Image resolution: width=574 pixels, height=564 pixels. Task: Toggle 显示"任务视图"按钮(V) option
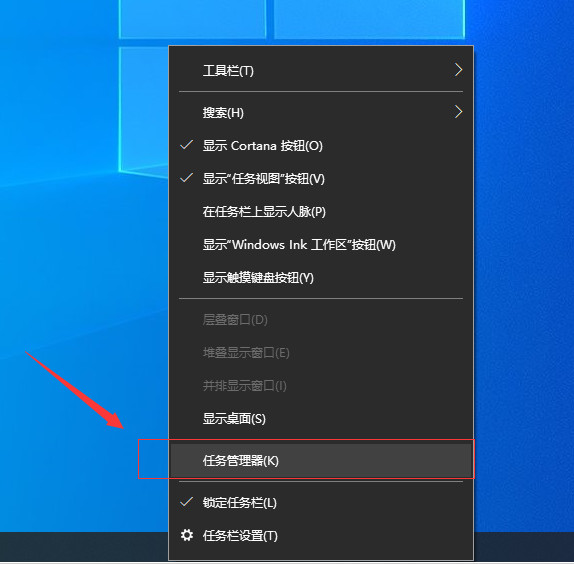click(x=321, y=179)
